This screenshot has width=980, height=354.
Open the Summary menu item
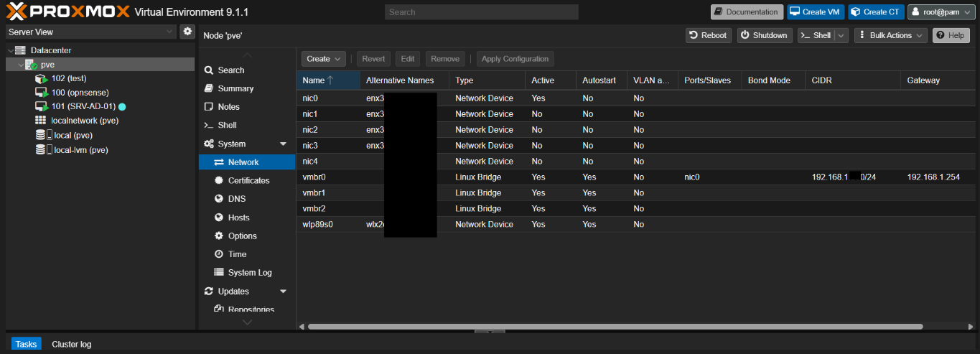tap(246, 88)
